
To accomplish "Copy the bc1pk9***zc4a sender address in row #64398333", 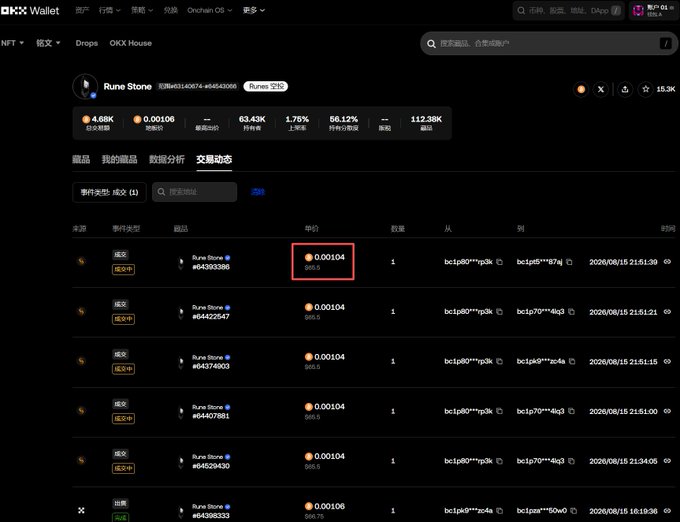I will pos(500,511).
